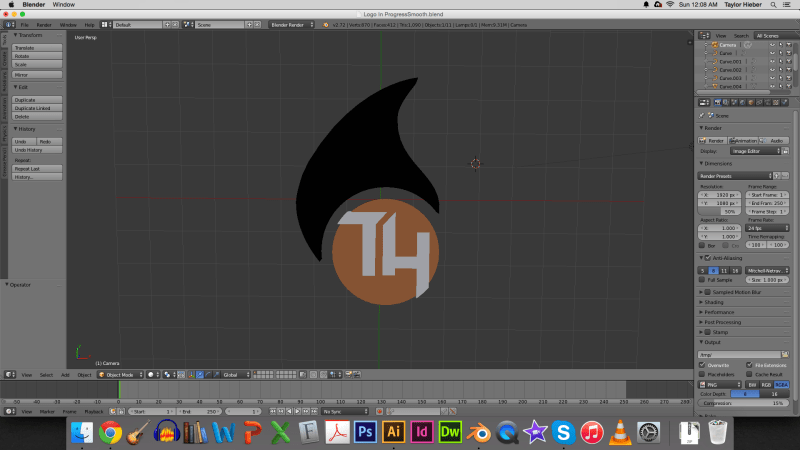800x450 pixels.
Task: Click the outliner editor type icon
Action: pyautogui.click(x=705, y=36)
